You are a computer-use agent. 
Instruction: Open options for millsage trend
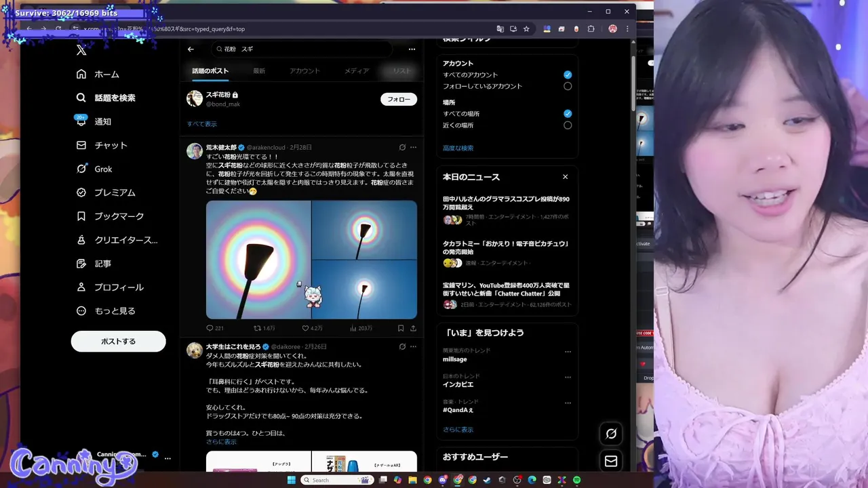(x=568, y=352)
